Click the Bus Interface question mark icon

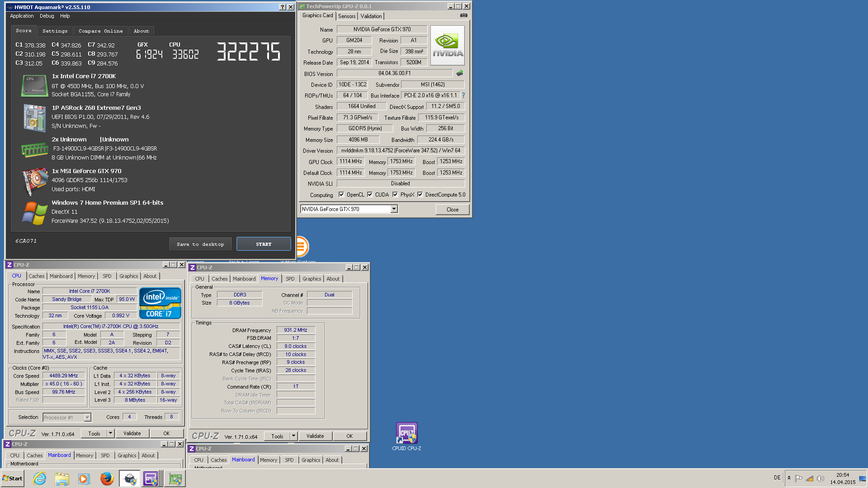tap(463, 95)
